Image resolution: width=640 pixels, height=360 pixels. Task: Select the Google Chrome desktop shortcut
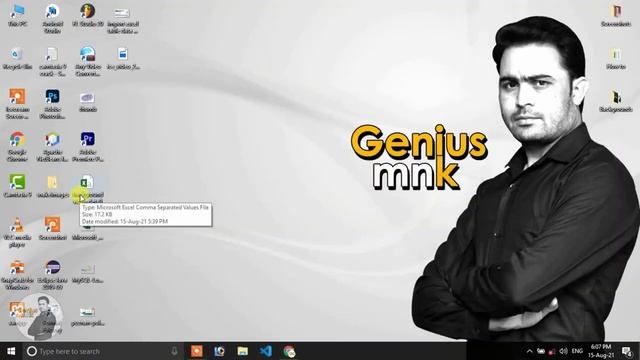tap(18, 147)
